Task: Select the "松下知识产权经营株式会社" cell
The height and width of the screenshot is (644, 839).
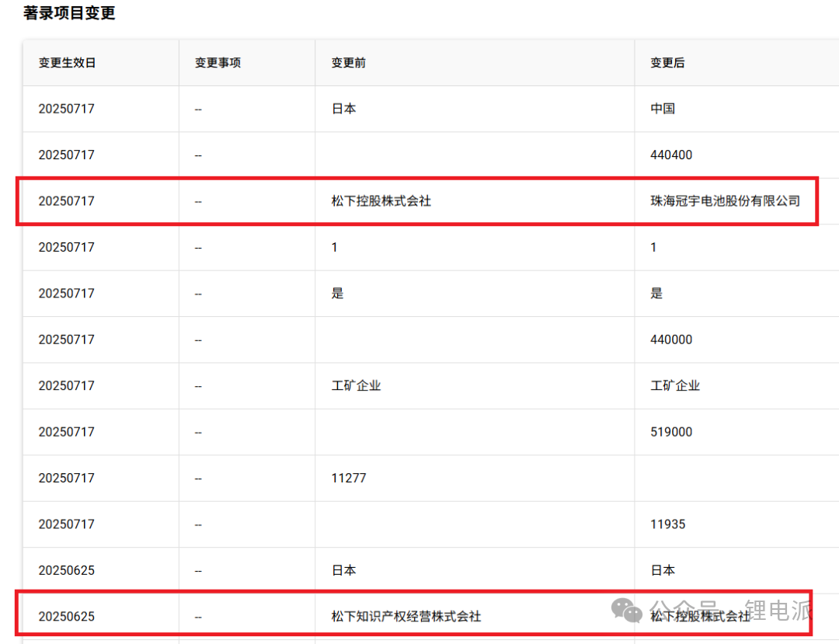Action: coord(406,616)
